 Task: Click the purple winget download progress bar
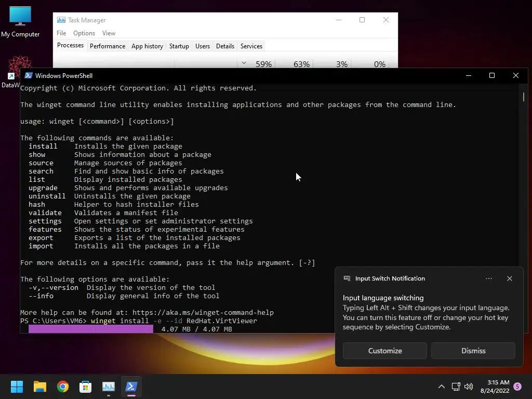pos(91,329)
